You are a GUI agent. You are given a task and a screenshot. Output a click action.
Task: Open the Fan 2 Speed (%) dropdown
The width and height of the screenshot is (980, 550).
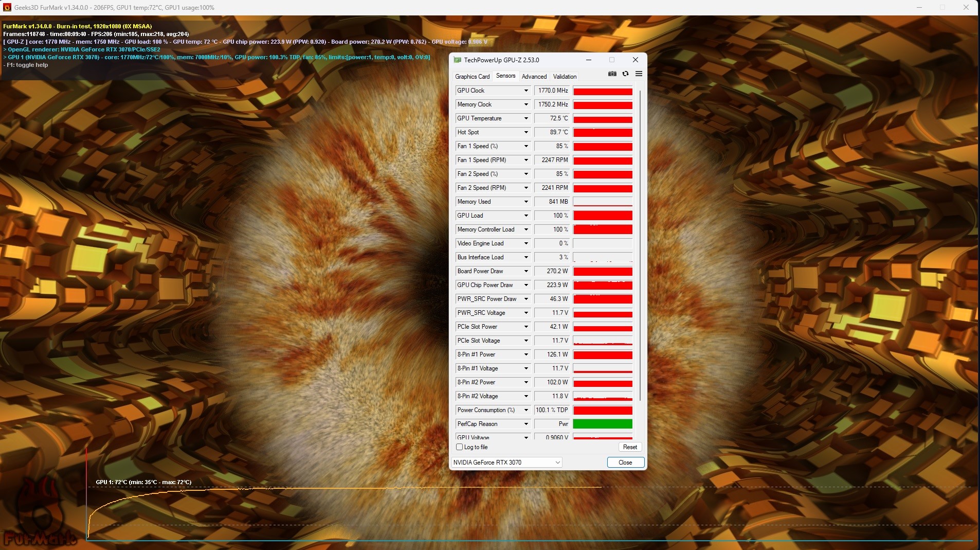tap(526, 174)
